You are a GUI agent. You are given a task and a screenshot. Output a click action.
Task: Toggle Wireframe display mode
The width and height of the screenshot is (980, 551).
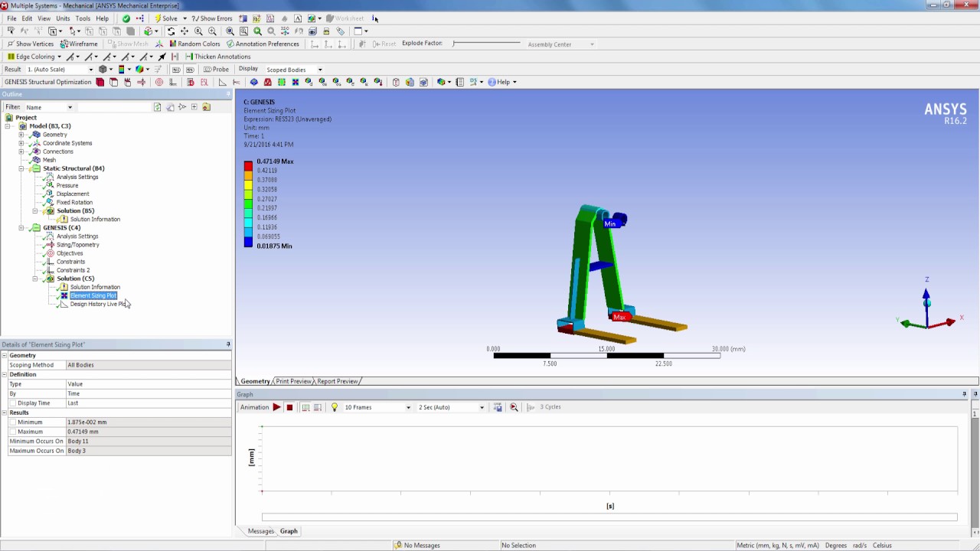(79, 44)
